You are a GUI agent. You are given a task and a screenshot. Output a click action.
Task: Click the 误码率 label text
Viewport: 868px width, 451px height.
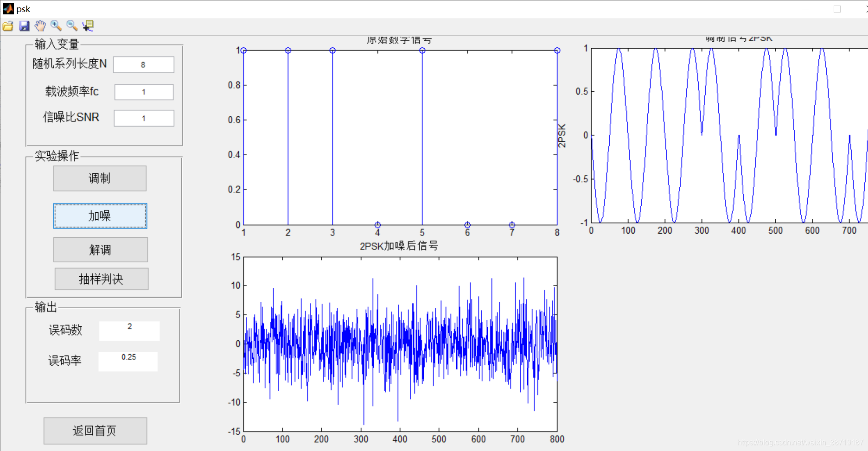tap(65, 361)
